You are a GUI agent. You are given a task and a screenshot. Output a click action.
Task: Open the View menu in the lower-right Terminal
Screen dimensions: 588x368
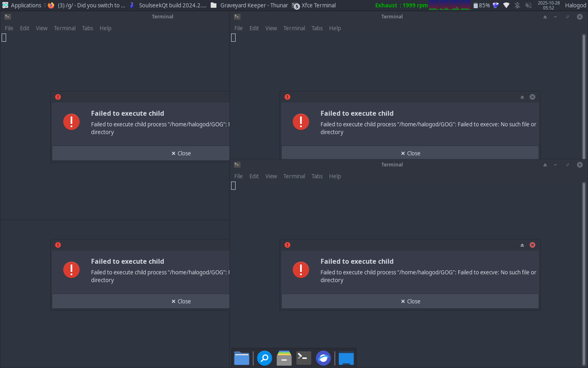[x=271, y=176]
